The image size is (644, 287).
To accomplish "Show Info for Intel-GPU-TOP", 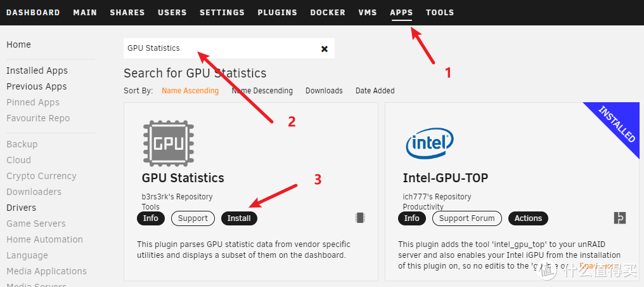I will [412, 218].
